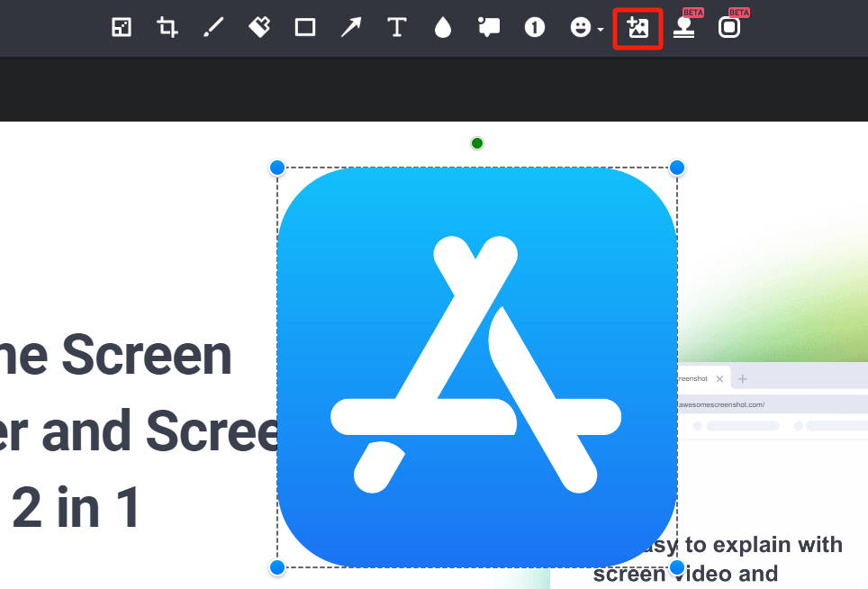Image resolution: width=868 pixels, height=589 pixels.
Task: Grab the top-left blue resize handle
Action: coord(276,167)
